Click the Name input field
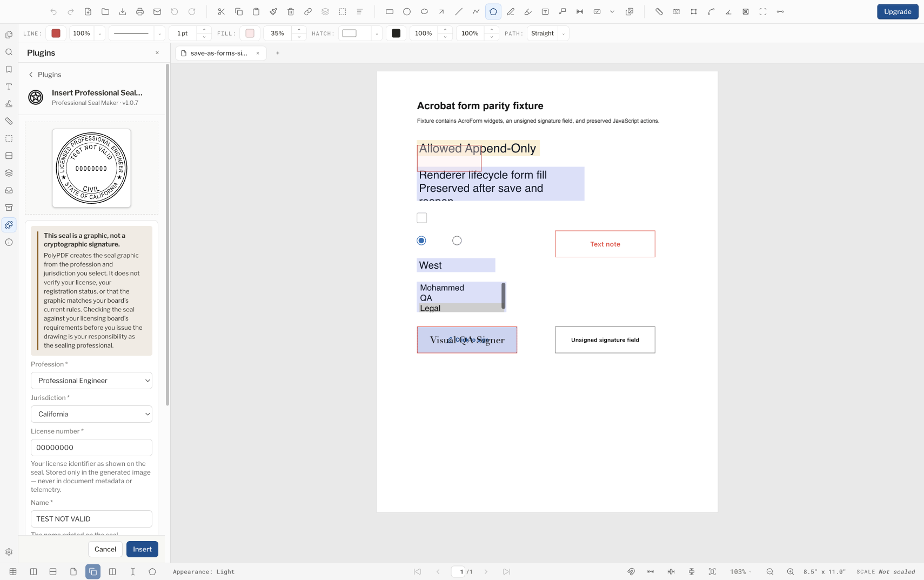Image resolution: width=924 pixels, height=580 pixels. (x=91, y=519)
